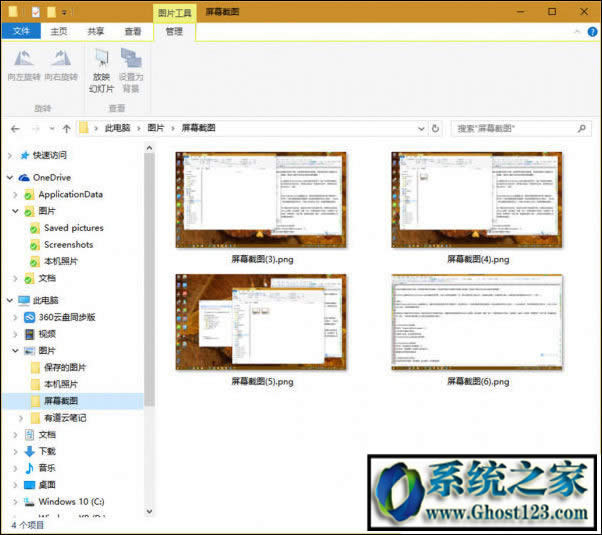Screen dimensions: 602x535
Task: Open the 文件 (File) menu
Action: tap(19, 32)
